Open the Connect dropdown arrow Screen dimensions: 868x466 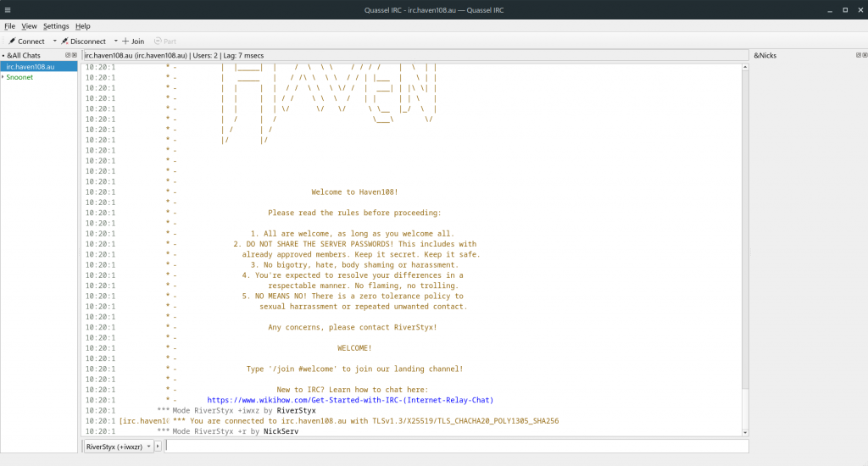click(54, 41)
